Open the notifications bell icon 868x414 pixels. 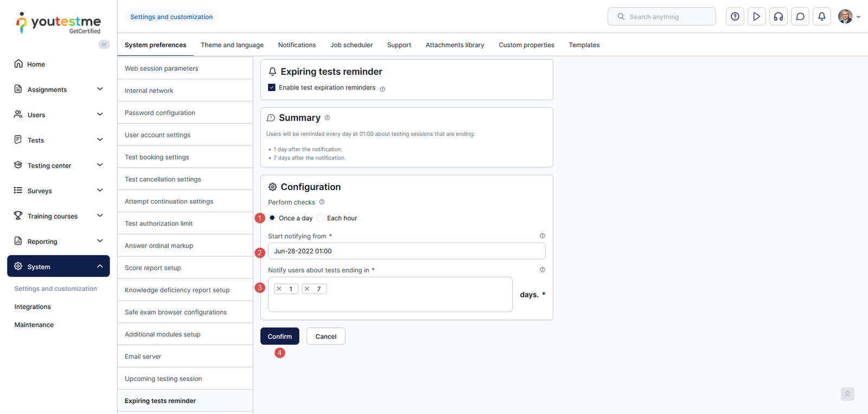[821, 17]
